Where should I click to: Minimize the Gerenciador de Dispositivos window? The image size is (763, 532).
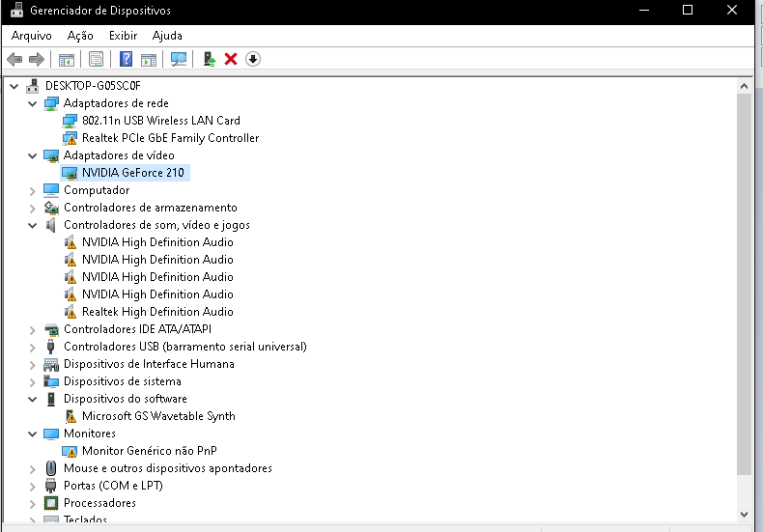tap(644, 11)
